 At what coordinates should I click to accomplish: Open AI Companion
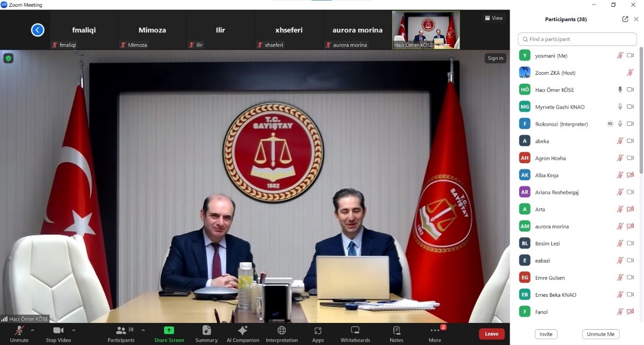[x=243, y=333]
